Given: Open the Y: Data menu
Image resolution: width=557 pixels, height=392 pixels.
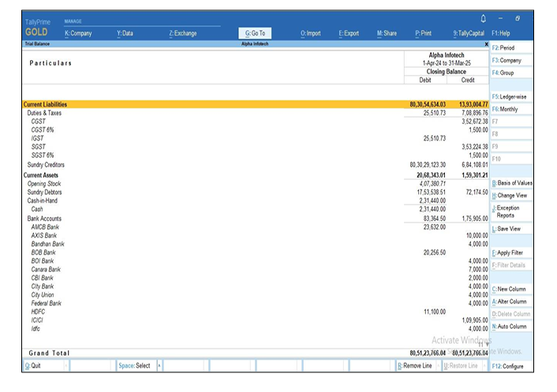Looking at the screenshot, I should (x=125, y=33).
